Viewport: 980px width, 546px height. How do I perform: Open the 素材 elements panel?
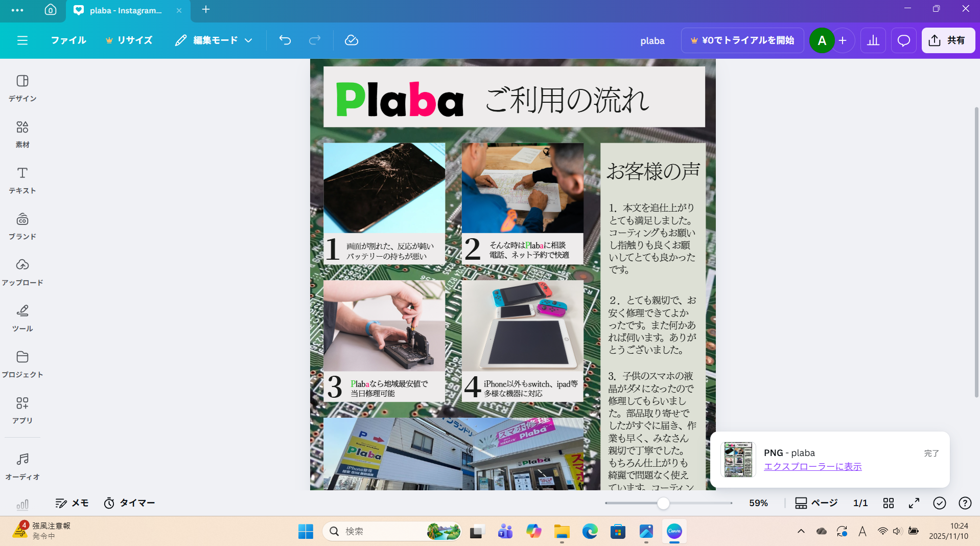point(22,134)
